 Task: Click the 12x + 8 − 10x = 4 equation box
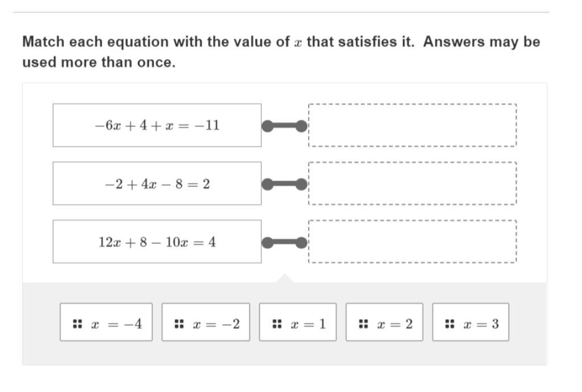tap(157, 241)
